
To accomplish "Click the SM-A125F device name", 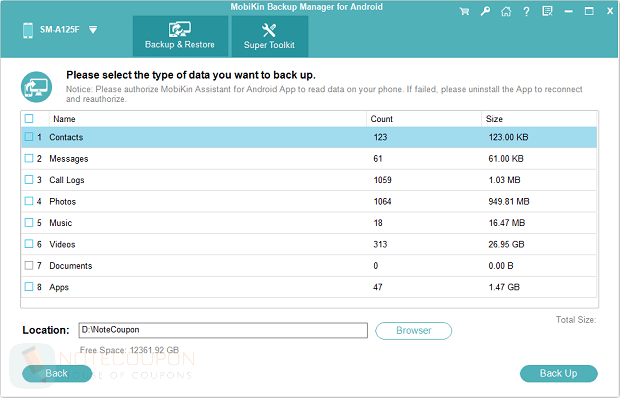I will [60, 30].
